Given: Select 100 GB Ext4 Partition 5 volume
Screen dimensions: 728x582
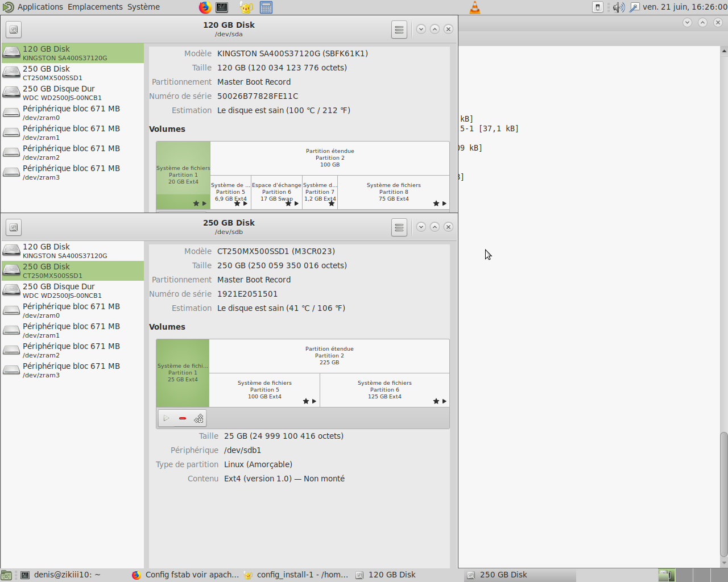Looking at the screenshot, I should (x=264, y=390).
